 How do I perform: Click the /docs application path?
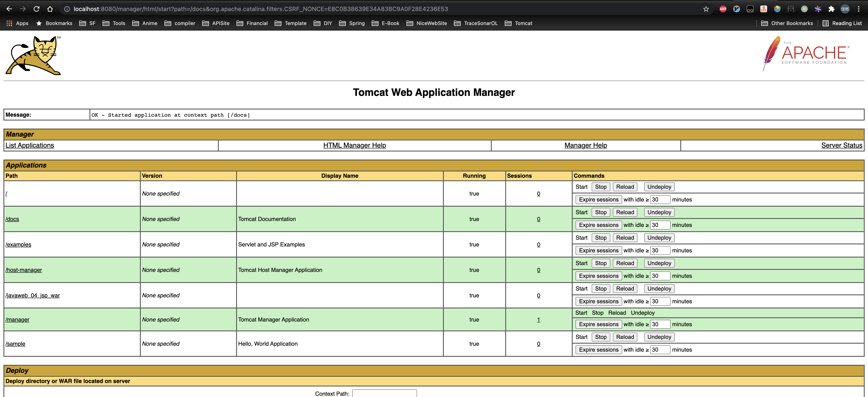coord(12,219)
